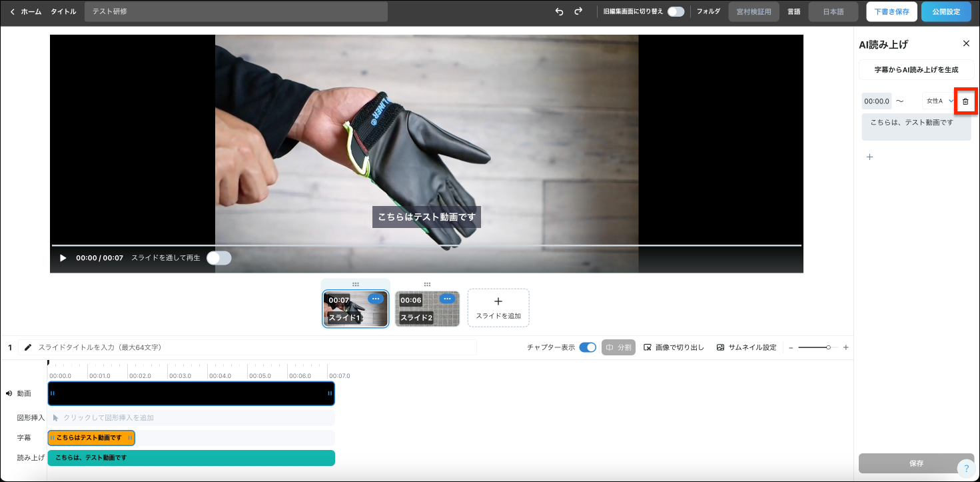Click the undo arrow icon

[559, 11]
